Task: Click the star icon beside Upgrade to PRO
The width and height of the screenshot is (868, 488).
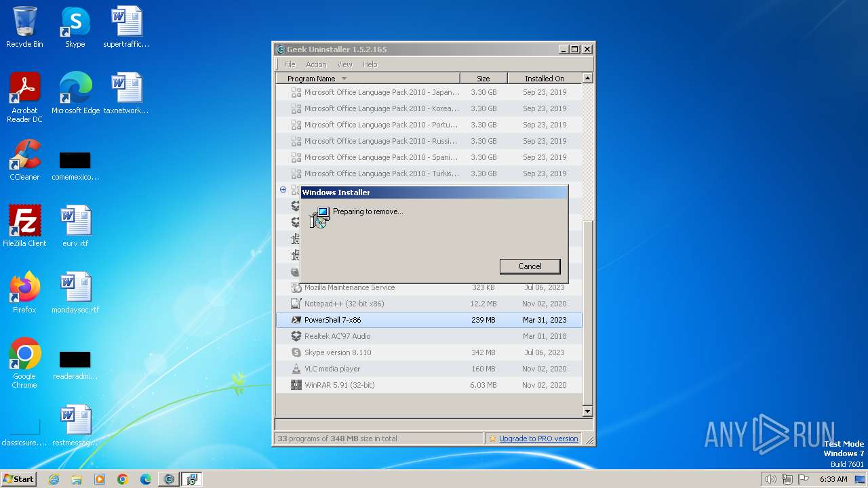Action: click(x=492, y=439)
